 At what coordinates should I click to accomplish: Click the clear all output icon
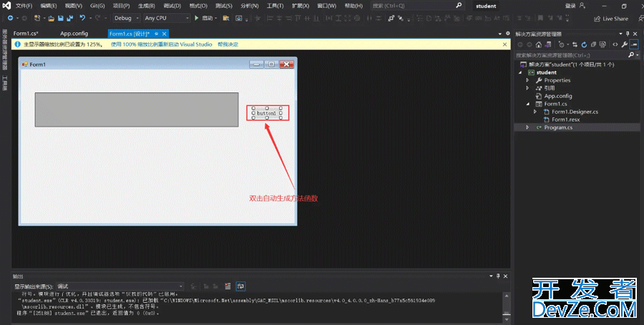coord(228,286)
